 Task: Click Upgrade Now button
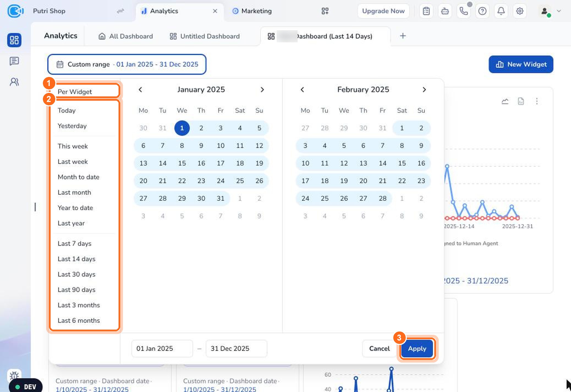pos(383,11)
